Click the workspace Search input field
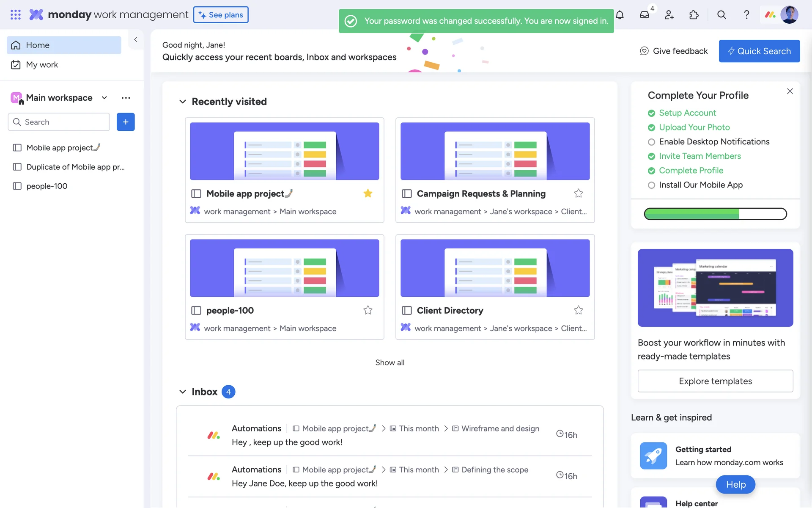Screen dimensions: 812x508 pyautogui.click(x=63, y=122)
